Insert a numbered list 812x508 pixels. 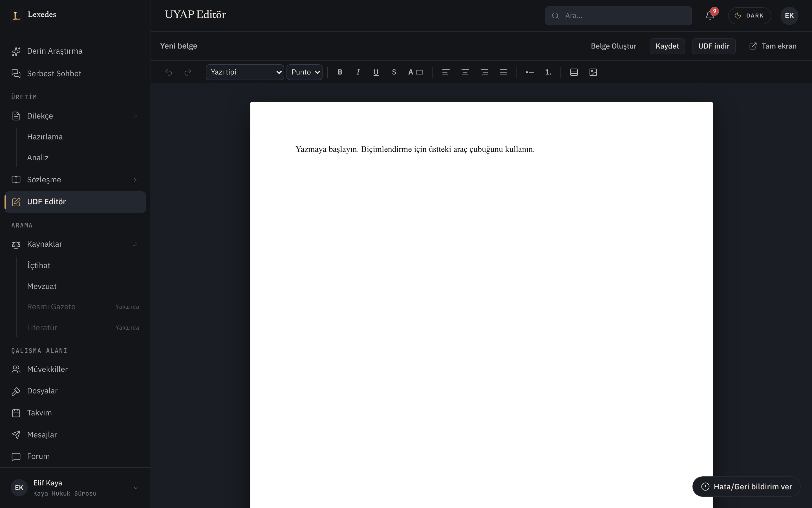[x=548, y=72]
